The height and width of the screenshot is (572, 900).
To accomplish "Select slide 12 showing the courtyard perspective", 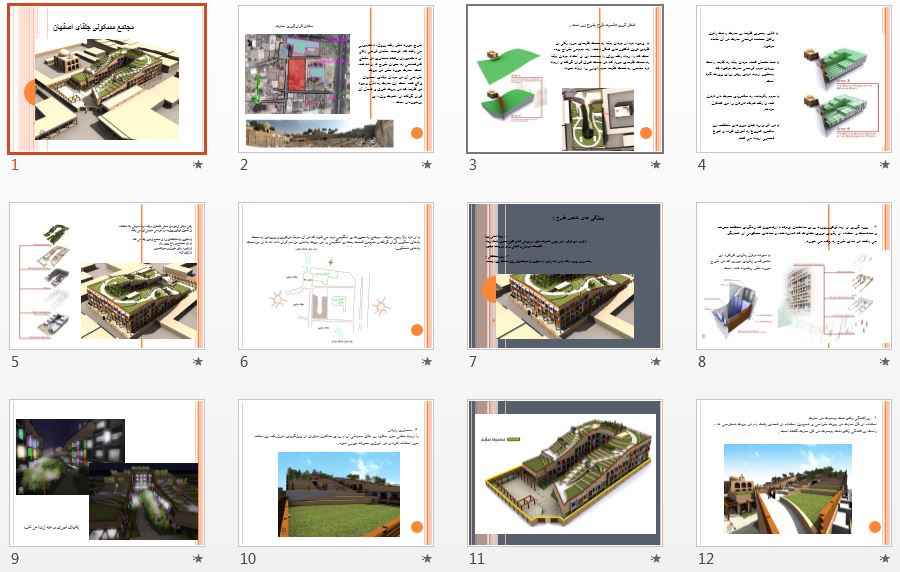I will [x=794, y=473].
